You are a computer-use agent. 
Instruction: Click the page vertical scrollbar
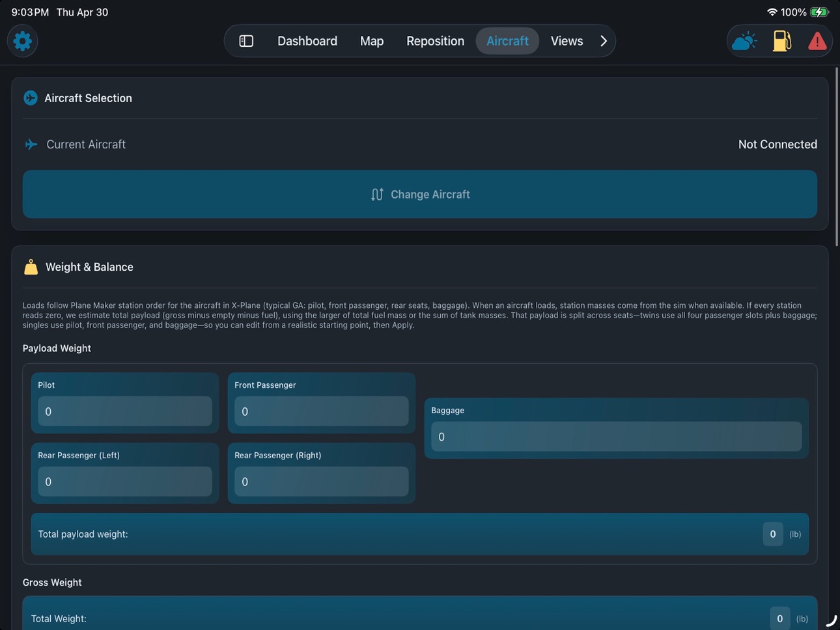tap(837, 156)
